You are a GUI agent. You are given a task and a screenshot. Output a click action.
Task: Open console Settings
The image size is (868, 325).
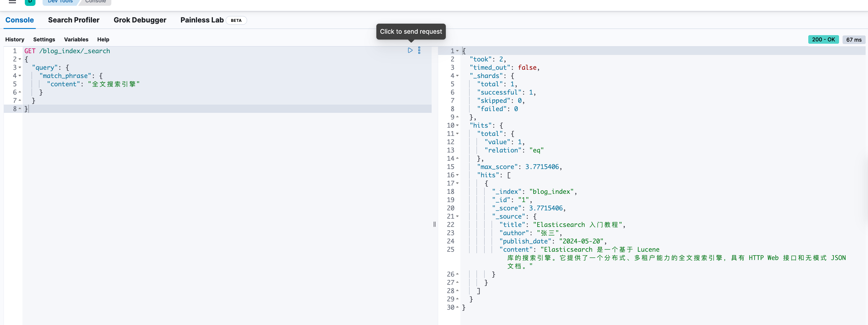point(44,39)
